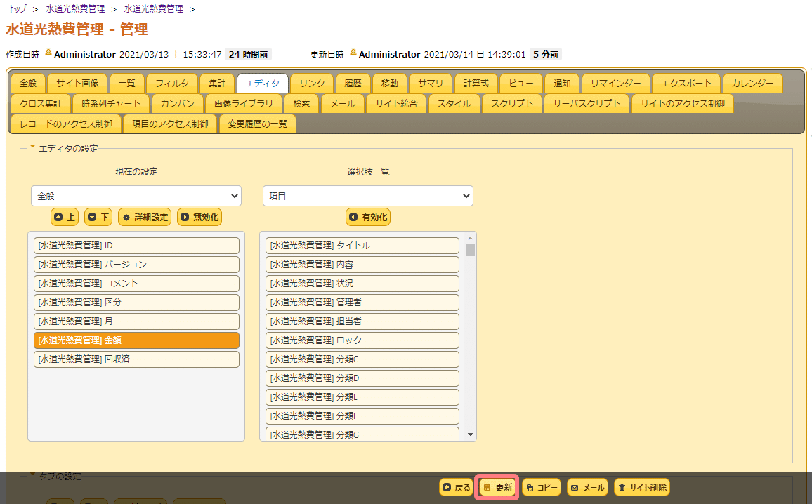The height and width of the screenshot is (504, 812).
Task: Select 担当者 in the options list
Action: tap(362, 321)
